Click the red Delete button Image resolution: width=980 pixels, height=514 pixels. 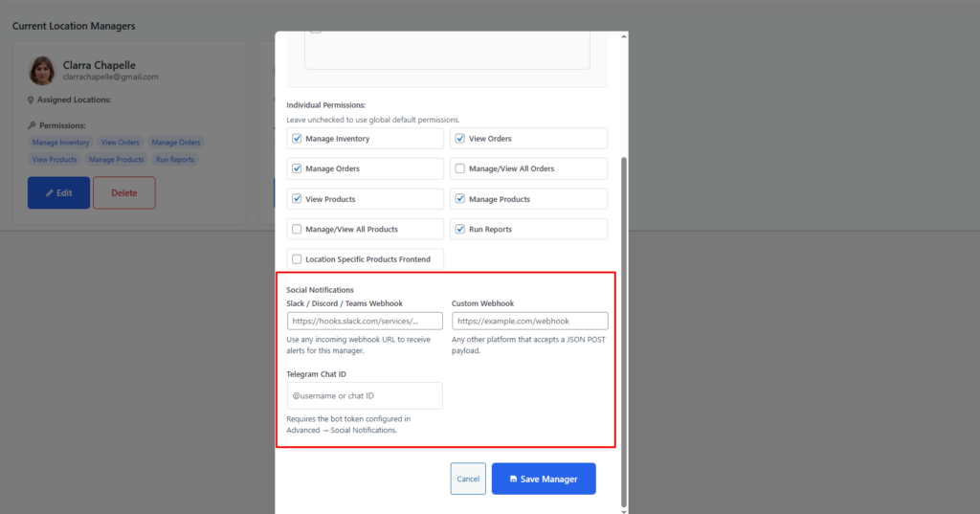coord(123,193)
